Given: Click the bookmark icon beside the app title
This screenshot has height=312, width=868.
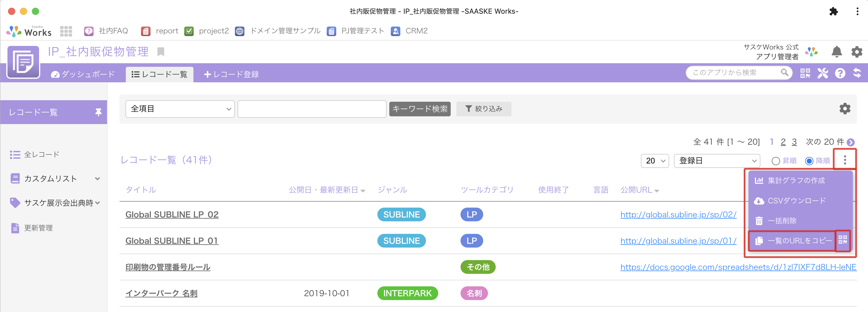Looking at the screenshot, I should (x=161, y=52).
